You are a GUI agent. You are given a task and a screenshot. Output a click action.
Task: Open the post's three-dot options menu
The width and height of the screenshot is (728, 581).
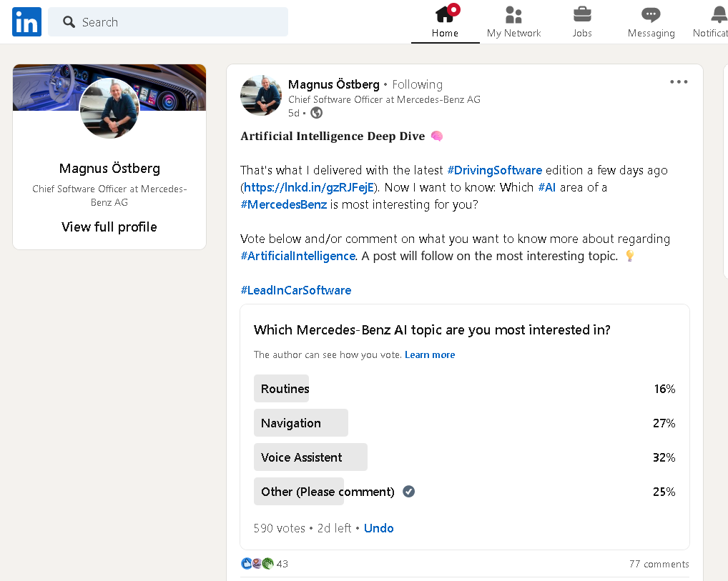tap(679, 82)
